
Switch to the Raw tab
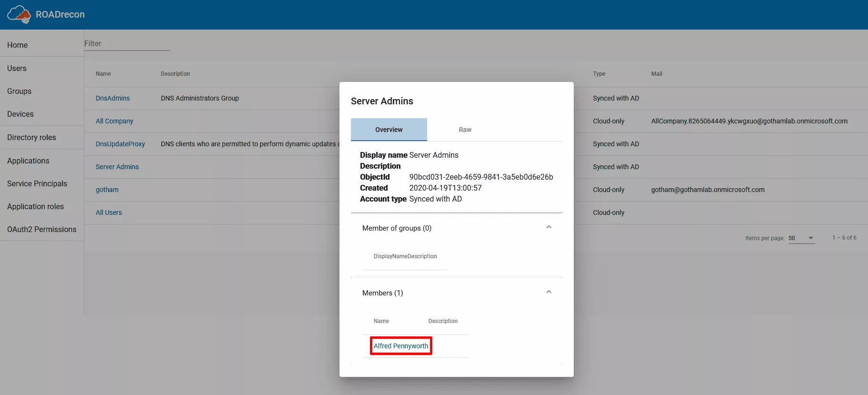pyautogui.click(x=465, y=130)
